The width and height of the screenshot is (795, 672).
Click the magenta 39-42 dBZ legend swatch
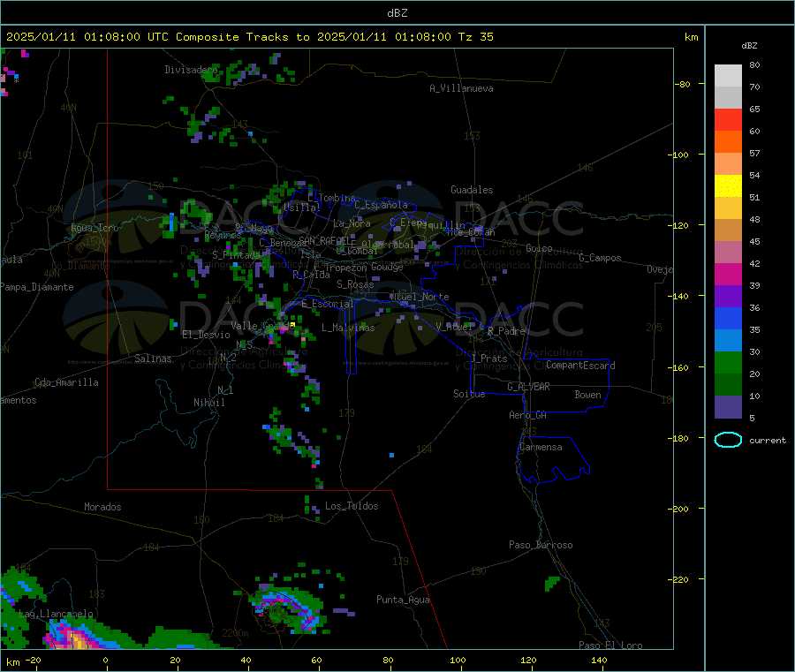point(728,274)
